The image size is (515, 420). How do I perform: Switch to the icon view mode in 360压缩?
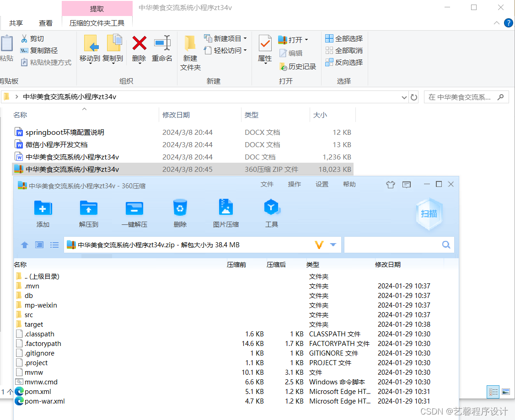click(x=39, y=245)
